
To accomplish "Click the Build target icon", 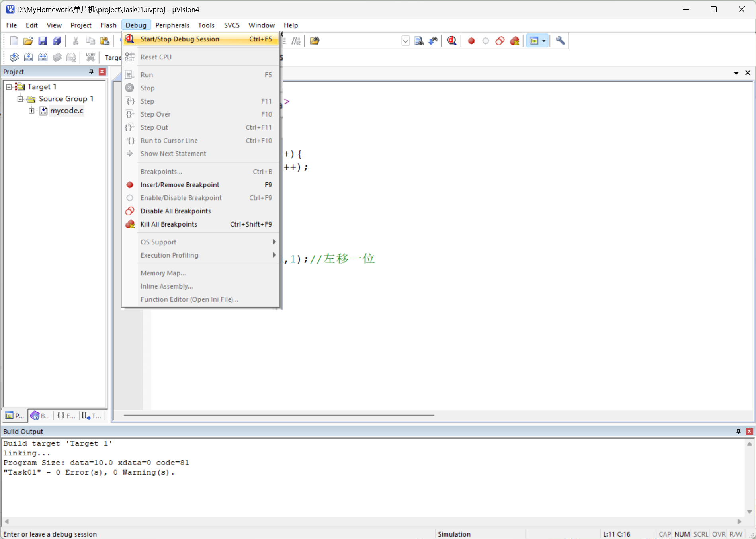I will point(28,57).
